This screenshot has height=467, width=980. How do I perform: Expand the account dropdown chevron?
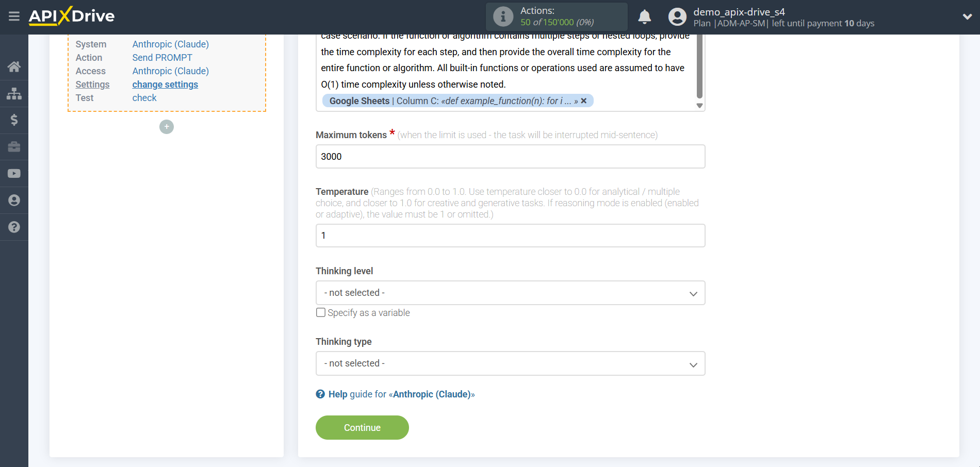(967, 16)
